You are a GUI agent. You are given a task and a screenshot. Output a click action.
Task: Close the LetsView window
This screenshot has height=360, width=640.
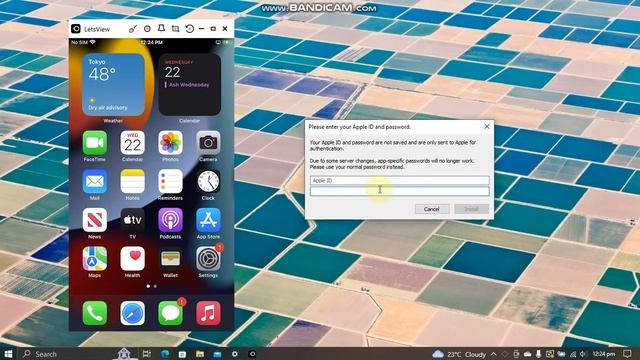click(x=225, y=29)
